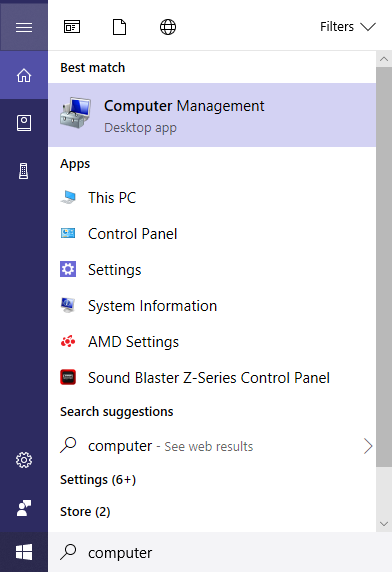Expand the hamburger menu in the sidebar
Image resolution: width=392 pixels, height=572 pixels.
24,27
